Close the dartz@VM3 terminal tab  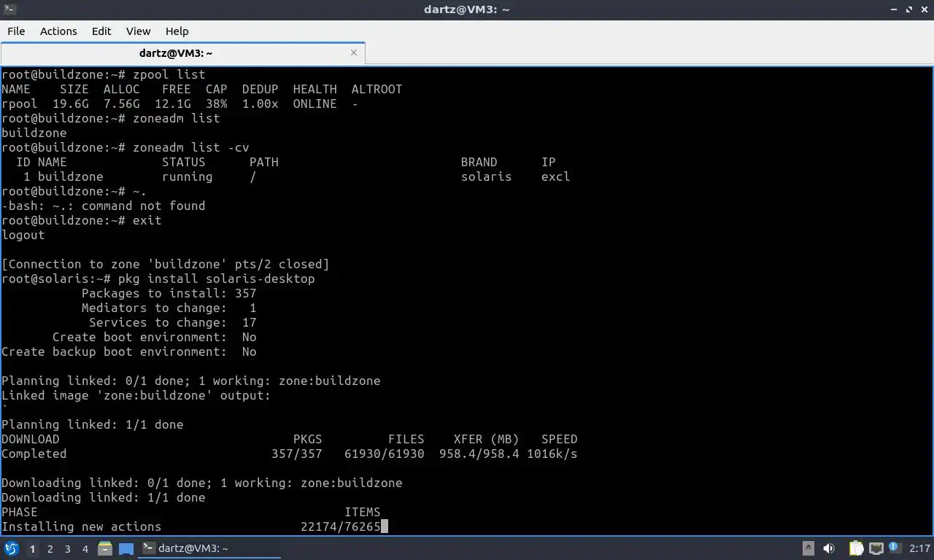tap(354, 52)
